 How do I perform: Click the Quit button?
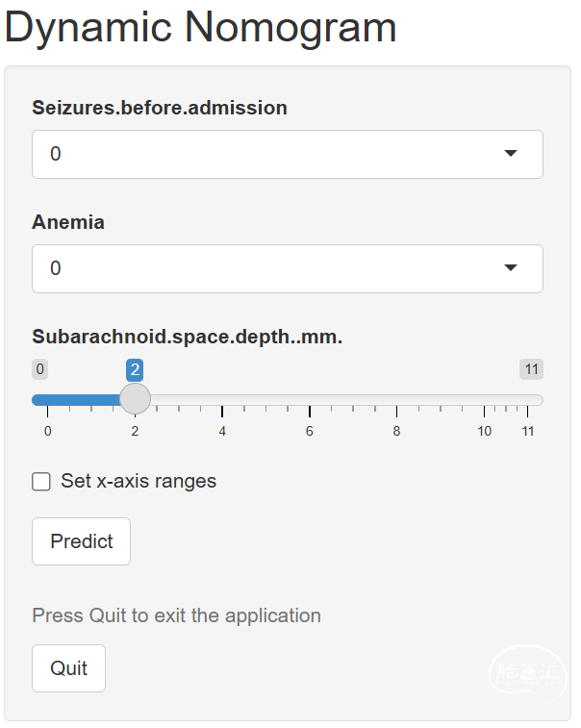click(x=68, y=668)
